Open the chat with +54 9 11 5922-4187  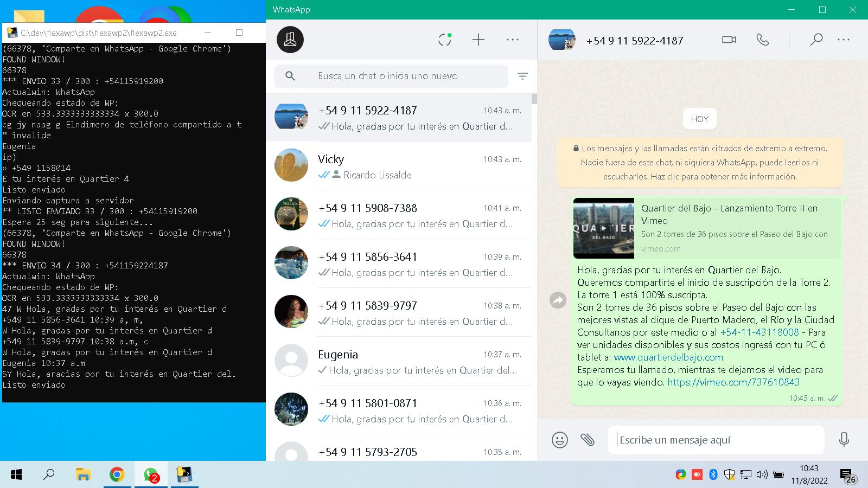click(399, 117)
